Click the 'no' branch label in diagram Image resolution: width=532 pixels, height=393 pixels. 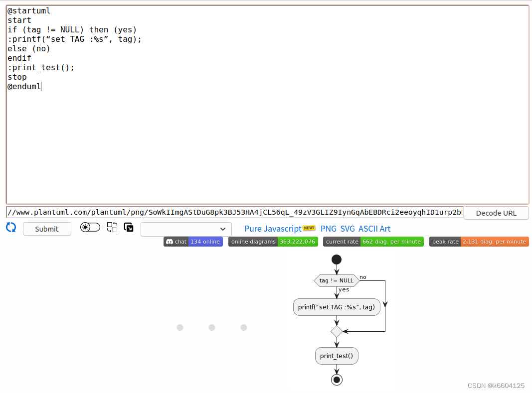click(x=362, y=277)
